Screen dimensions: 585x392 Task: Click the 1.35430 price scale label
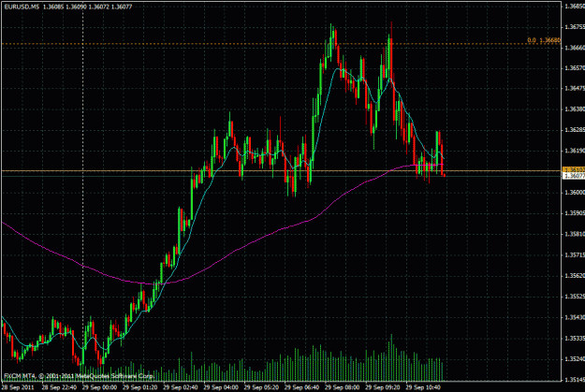575,317
